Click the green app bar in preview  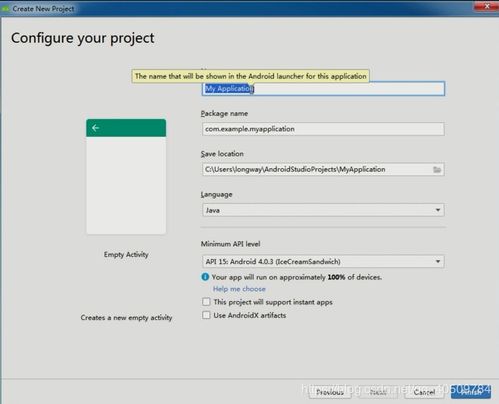(x=126, y=128)
